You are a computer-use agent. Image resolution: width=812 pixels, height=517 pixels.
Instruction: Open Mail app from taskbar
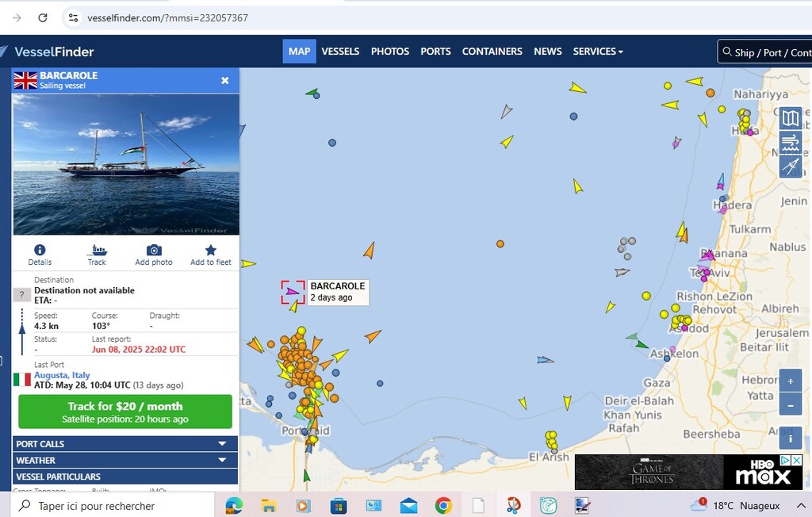pyautogui.click(x=408, y=505)
